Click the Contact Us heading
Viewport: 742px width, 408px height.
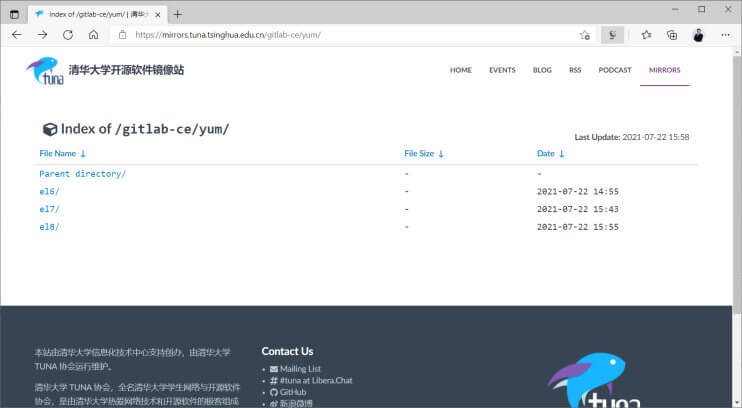287,352
